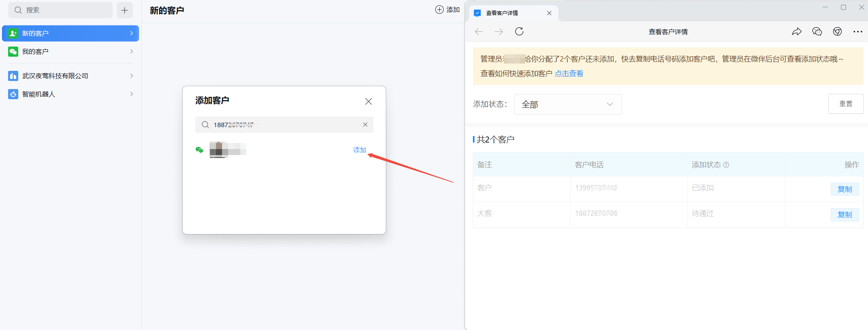Click 复制 for the 客户 row
This screenshot has height=330, width=868.
[844, 189]
